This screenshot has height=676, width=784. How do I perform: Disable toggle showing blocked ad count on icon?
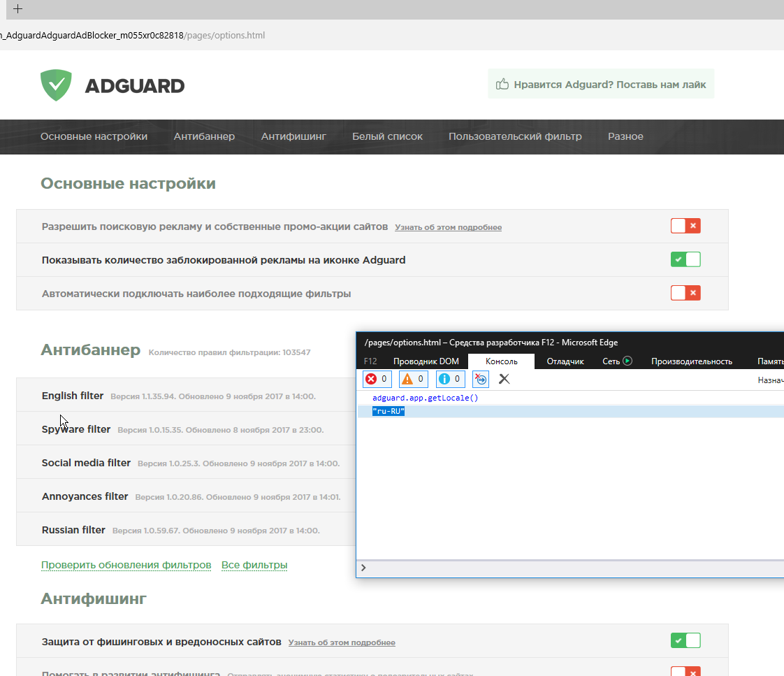click(x=685, y=259)
